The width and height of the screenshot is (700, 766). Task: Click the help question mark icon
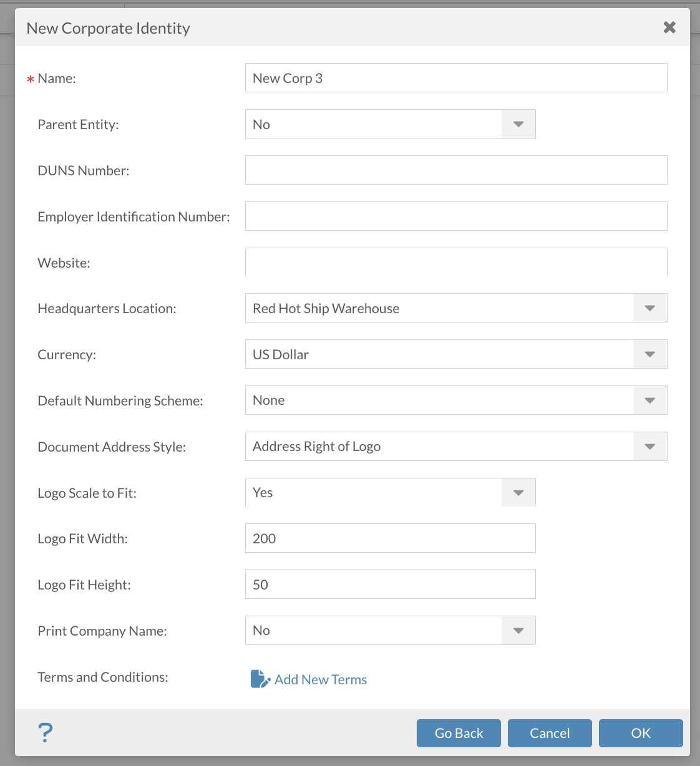(x=46, y=732)
